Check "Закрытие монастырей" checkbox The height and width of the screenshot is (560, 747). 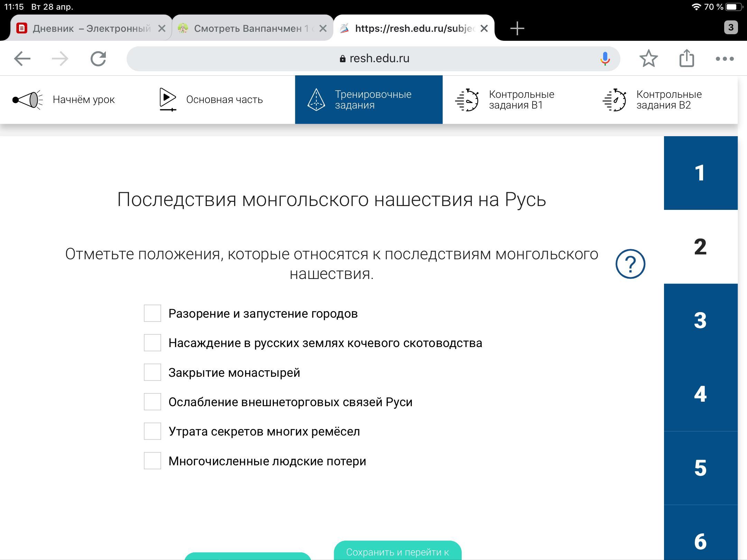click(153, 372)
